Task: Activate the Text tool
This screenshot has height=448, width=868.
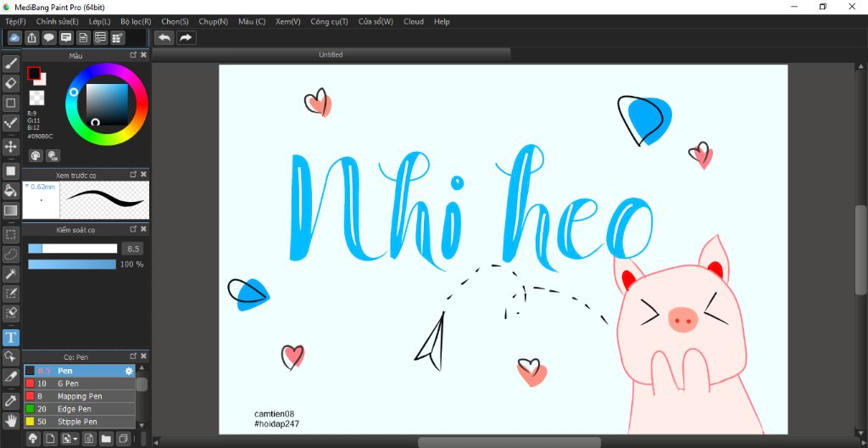Action: pyautogui.click(x=10, y=337)
